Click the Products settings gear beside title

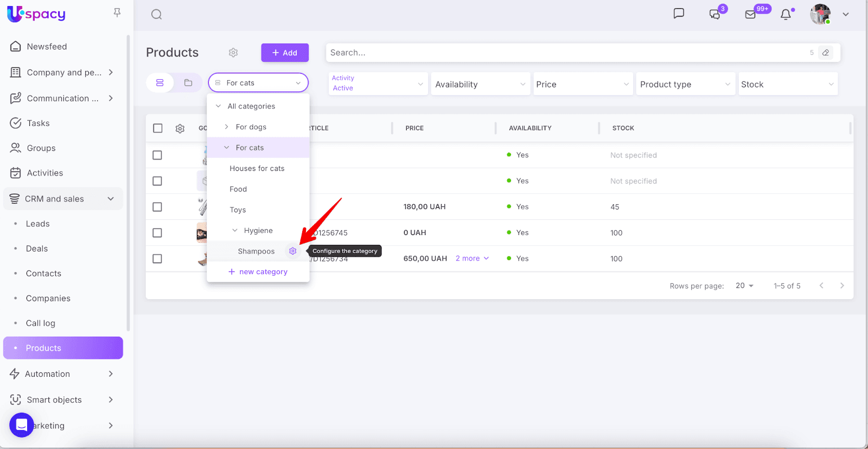[233, 53]
